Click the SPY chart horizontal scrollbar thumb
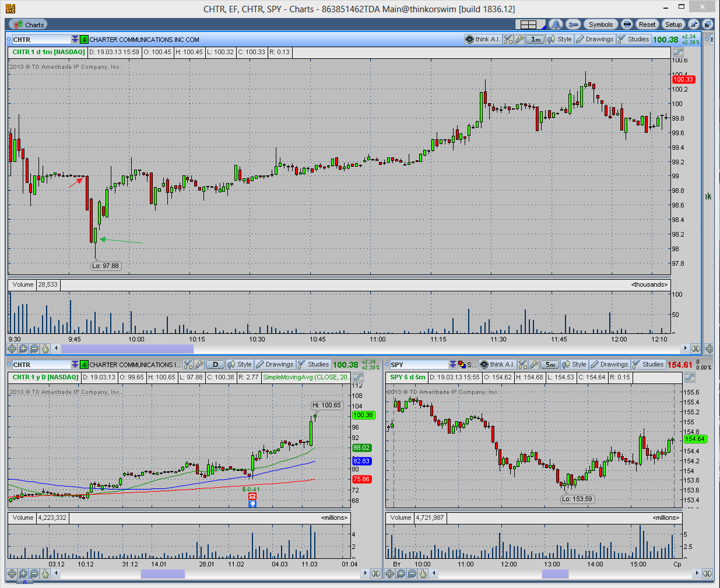The image size is (720, 588). [x=555, y=573]
